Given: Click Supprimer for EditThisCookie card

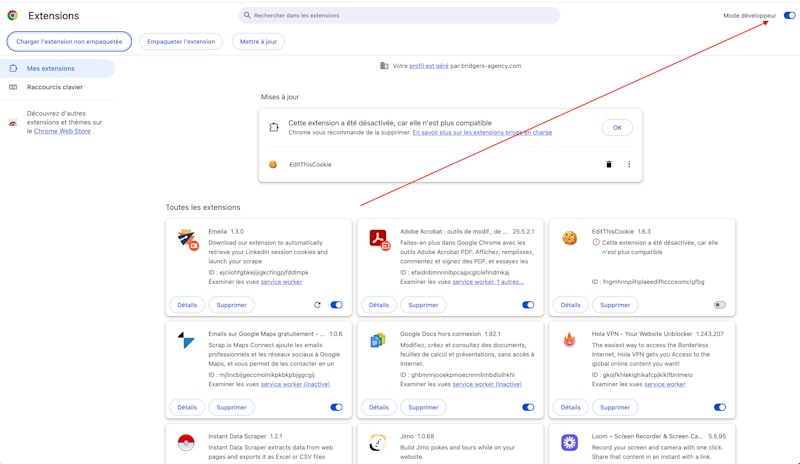Looking at the screenshot, I should pyautogui.click(x=615, y=305).
